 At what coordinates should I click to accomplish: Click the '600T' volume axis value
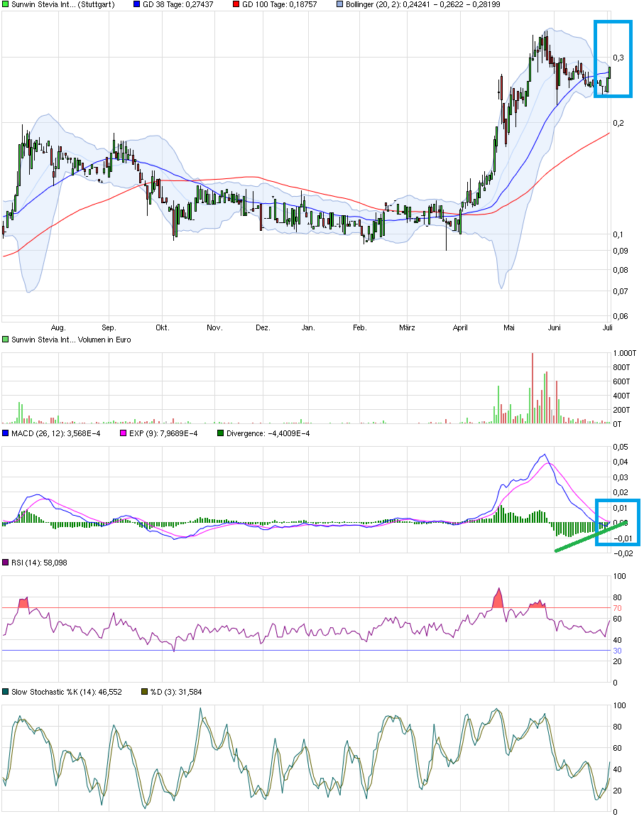tap(621, 381)
